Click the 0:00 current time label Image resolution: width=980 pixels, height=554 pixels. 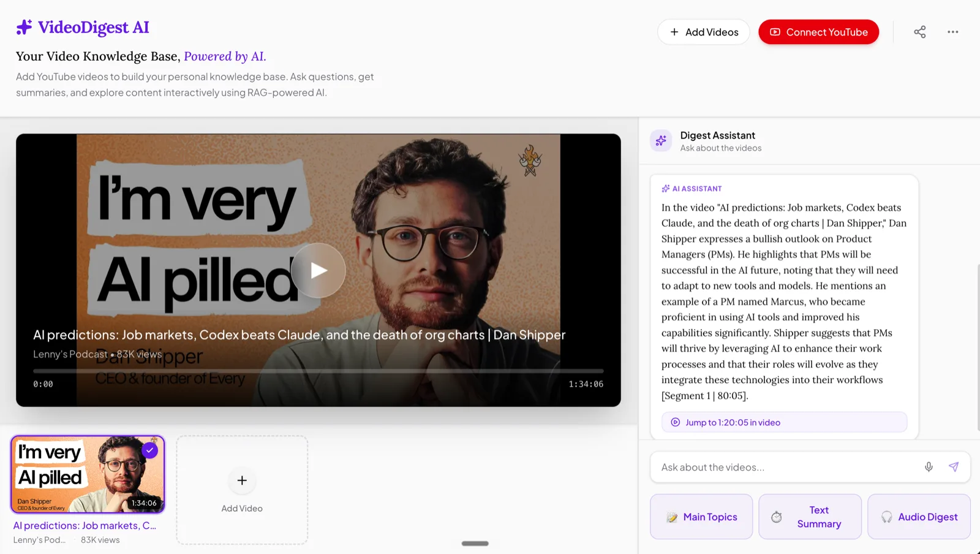click(43, 384)
